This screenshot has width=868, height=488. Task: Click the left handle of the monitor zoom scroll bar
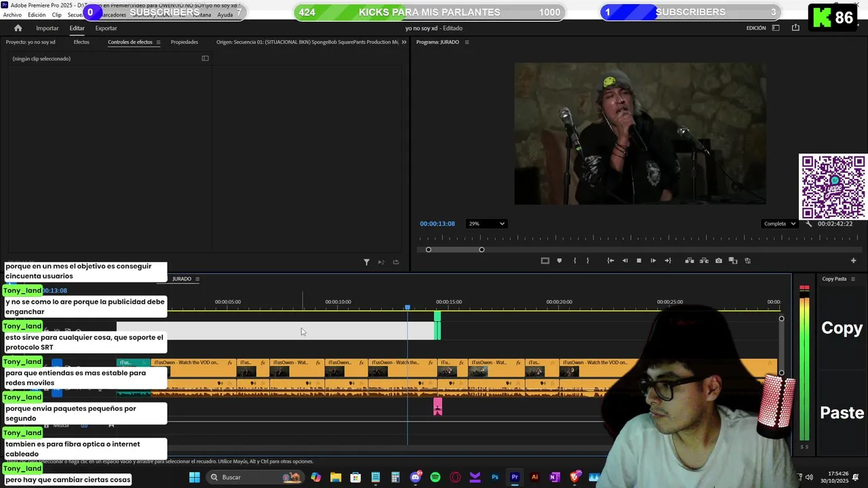428,249
